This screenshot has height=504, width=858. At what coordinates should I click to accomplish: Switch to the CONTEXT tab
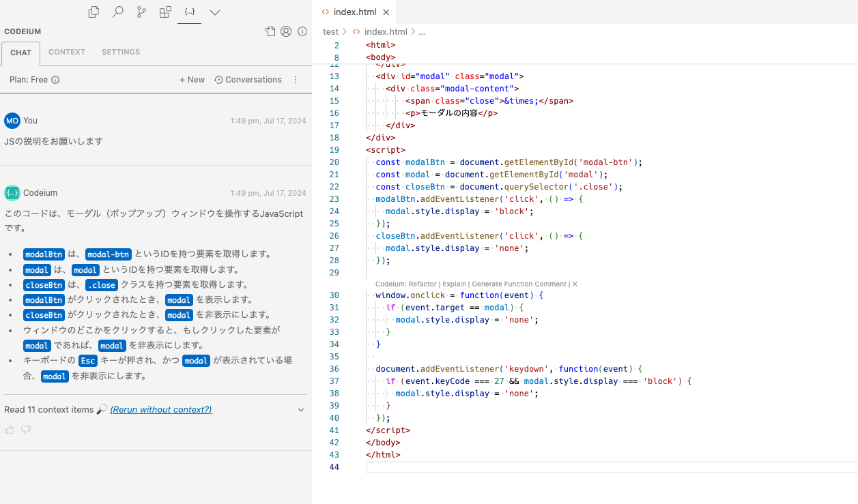[x=67, y=51]
